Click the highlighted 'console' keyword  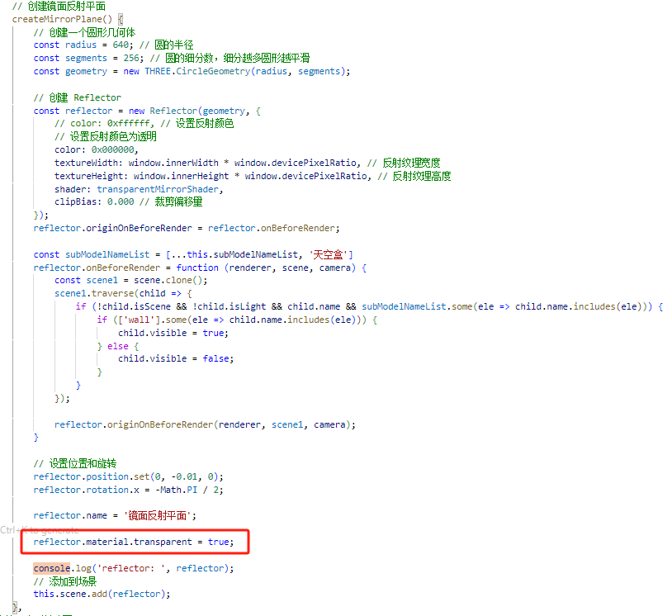click(x=52, y=568)
